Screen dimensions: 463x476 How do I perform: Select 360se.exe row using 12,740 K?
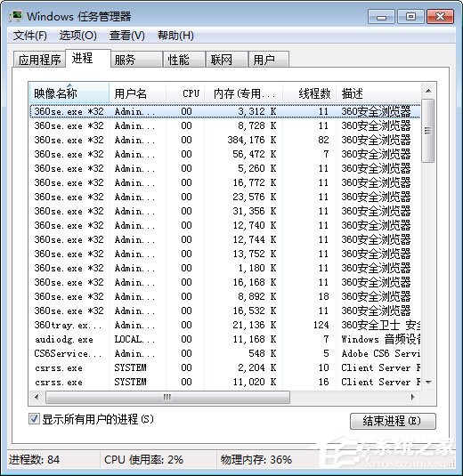point(225,226)
